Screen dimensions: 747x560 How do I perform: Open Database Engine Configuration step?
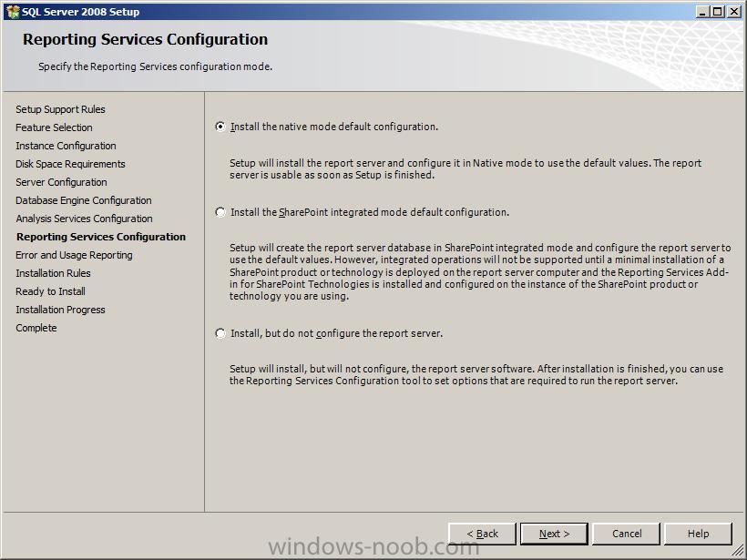(84, 200)
